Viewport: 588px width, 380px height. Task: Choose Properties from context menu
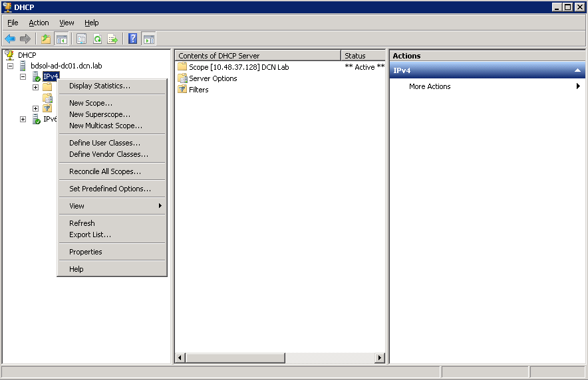pyautogui.click(x=112, y=252)
